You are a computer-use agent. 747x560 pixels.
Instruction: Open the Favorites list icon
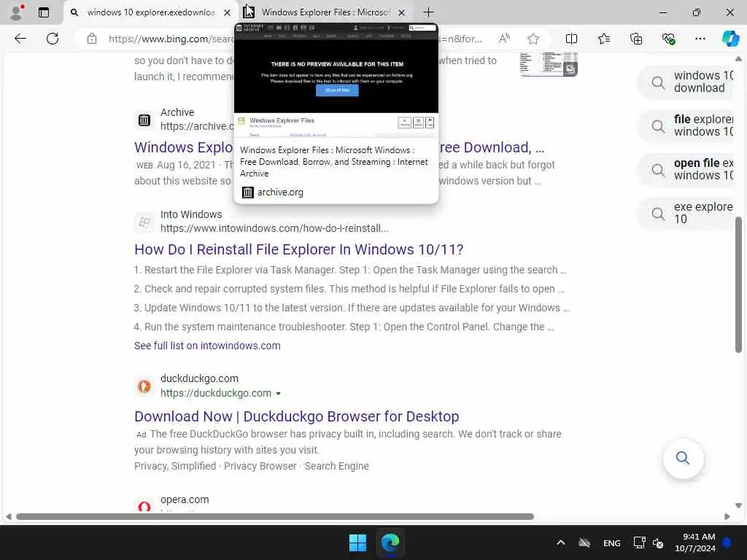click(603, 39)
